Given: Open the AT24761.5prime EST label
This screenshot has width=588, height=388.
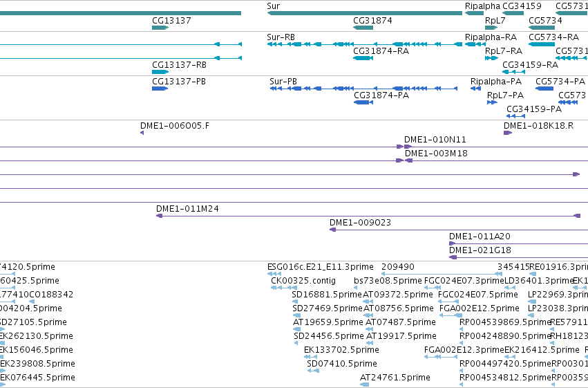Looking at the screenshot, I should coord(395,378).
